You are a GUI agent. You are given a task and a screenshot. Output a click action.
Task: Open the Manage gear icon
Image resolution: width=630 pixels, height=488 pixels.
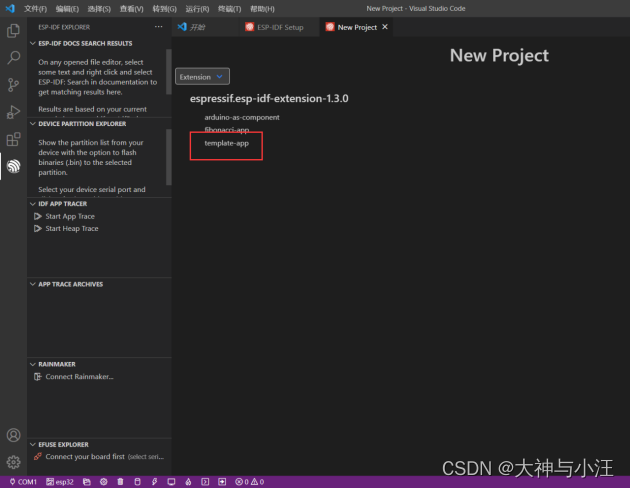click(x=13, y=462)
